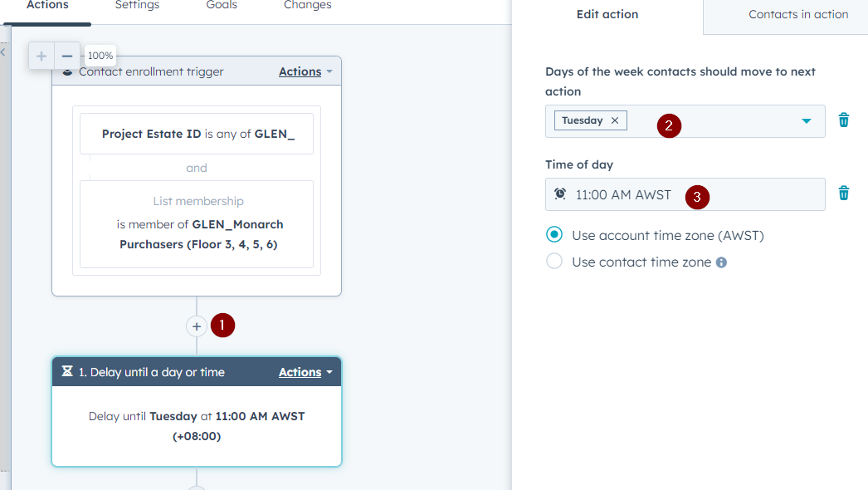Zoom in the workflow canvas
This screenshot has width=868, height=490.
point(41,56)
